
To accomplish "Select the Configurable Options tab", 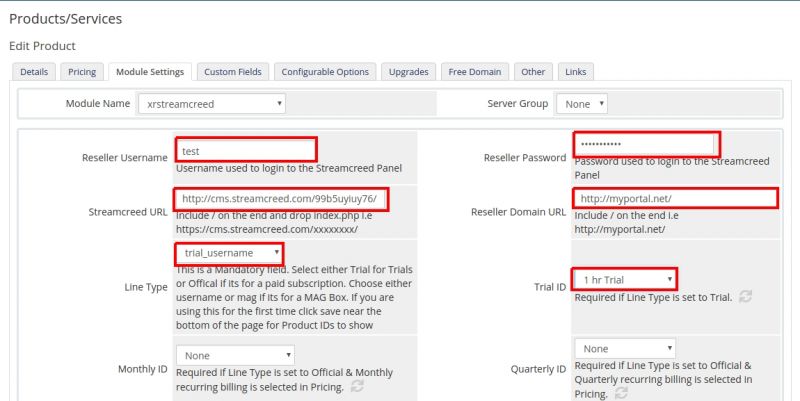I will pyautogui.click(x=325, y=72).
